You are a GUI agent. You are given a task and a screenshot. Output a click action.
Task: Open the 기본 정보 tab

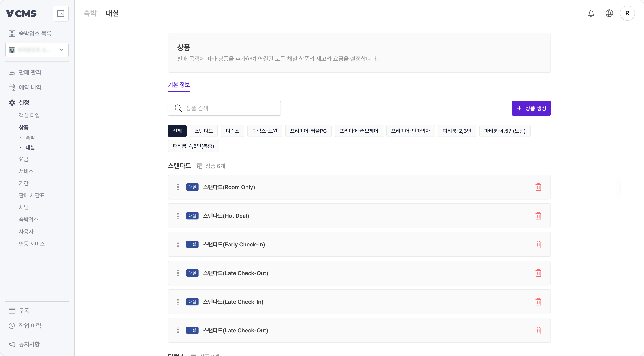pyautogui.click(x=179, y=85)
